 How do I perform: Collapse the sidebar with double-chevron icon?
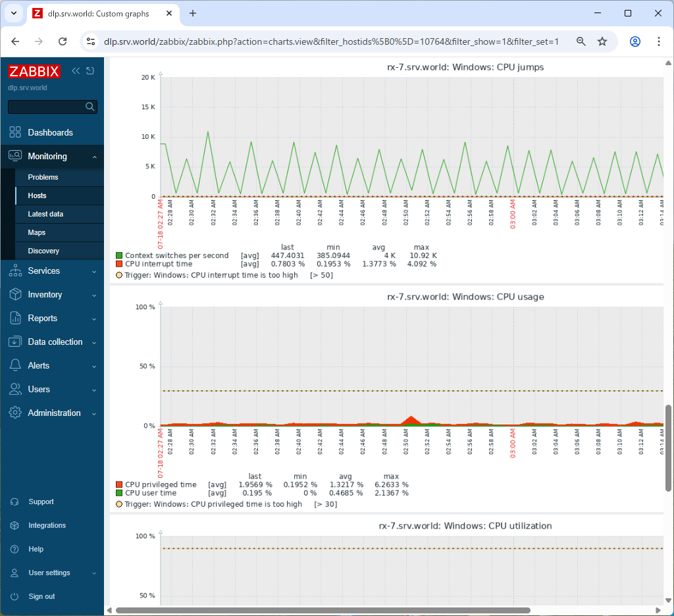click(x=76, y=71)
